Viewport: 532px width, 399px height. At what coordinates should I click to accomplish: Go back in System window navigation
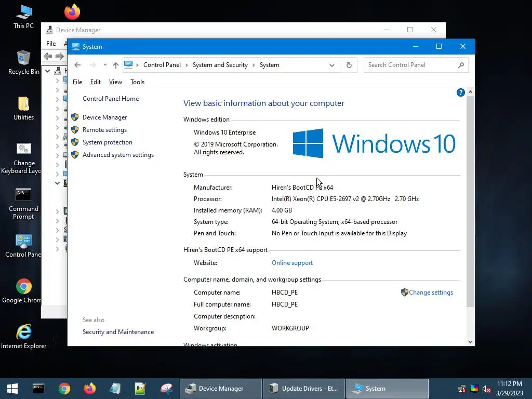[x=77, y=65]
